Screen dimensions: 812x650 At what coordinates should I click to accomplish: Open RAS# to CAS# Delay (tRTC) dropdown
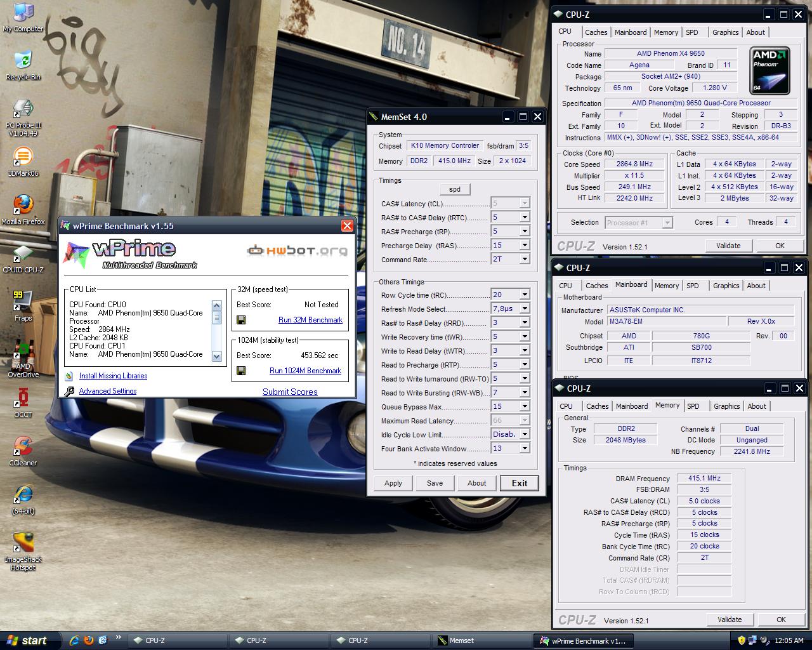524,217
